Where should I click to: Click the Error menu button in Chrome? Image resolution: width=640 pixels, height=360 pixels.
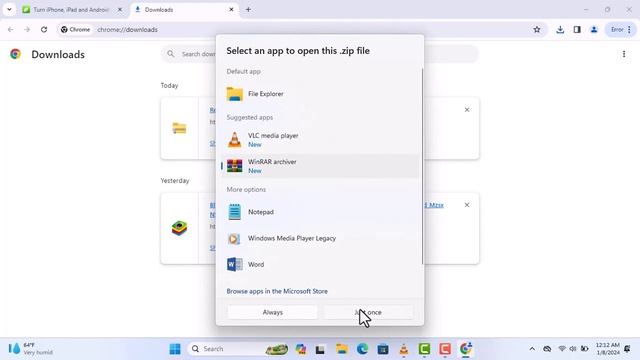(x=620, y=29)
